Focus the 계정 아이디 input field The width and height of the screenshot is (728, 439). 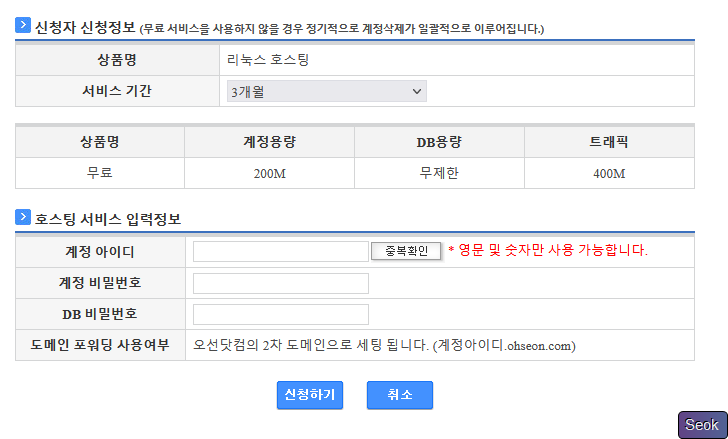[280, 251]
